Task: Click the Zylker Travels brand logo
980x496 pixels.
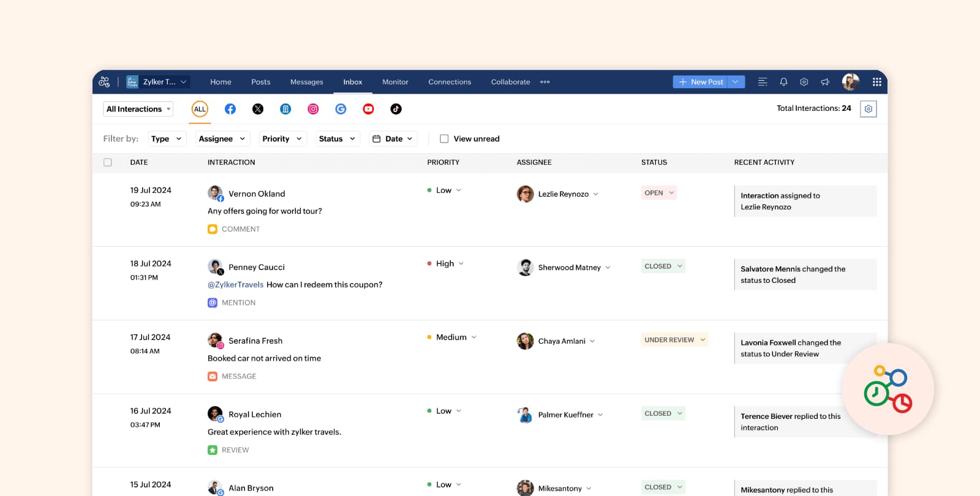Action: pos(132,81)
